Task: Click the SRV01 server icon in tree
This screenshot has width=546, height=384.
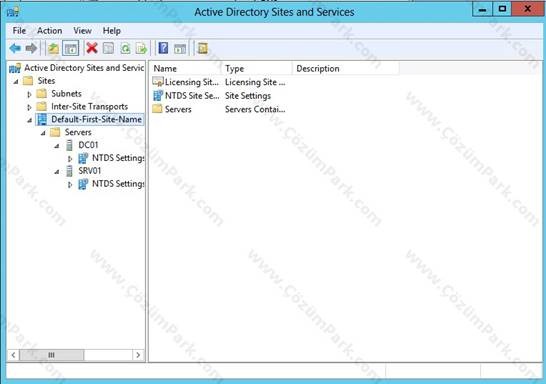Action: [70, 171]
